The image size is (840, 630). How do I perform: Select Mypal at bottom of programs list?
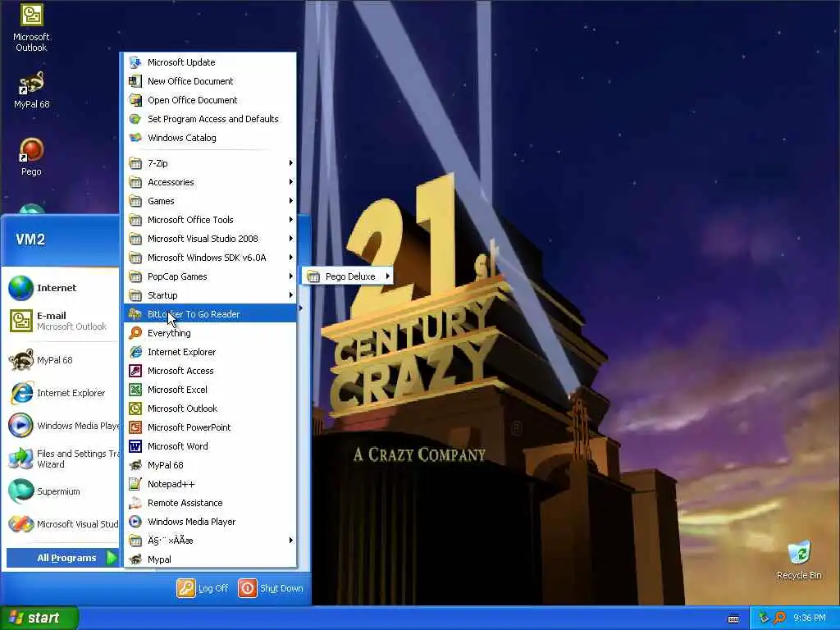211,559
